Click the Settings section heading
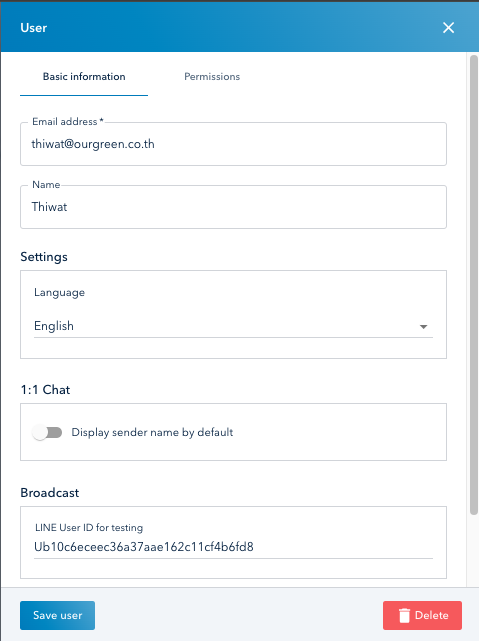 pyautogui.click(x=44, y=257)
